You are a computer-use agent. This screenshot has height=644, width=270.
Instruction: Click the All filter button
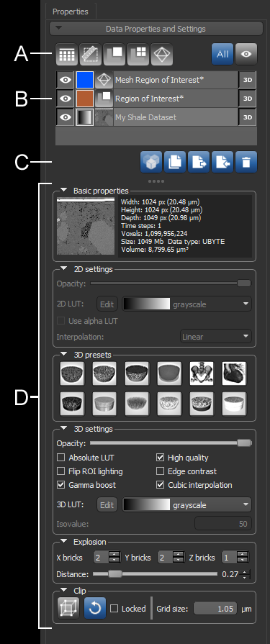click(x=222, y=54)
